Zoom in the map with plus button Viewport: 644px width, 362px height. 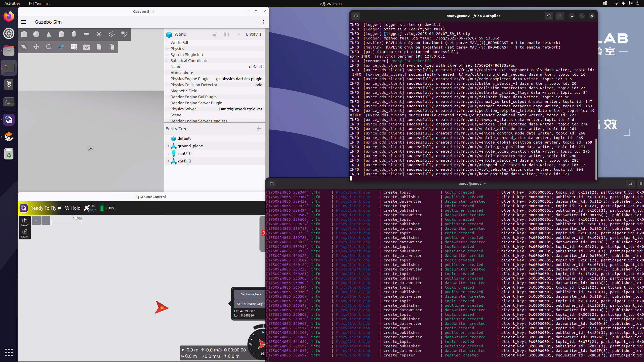36,220
